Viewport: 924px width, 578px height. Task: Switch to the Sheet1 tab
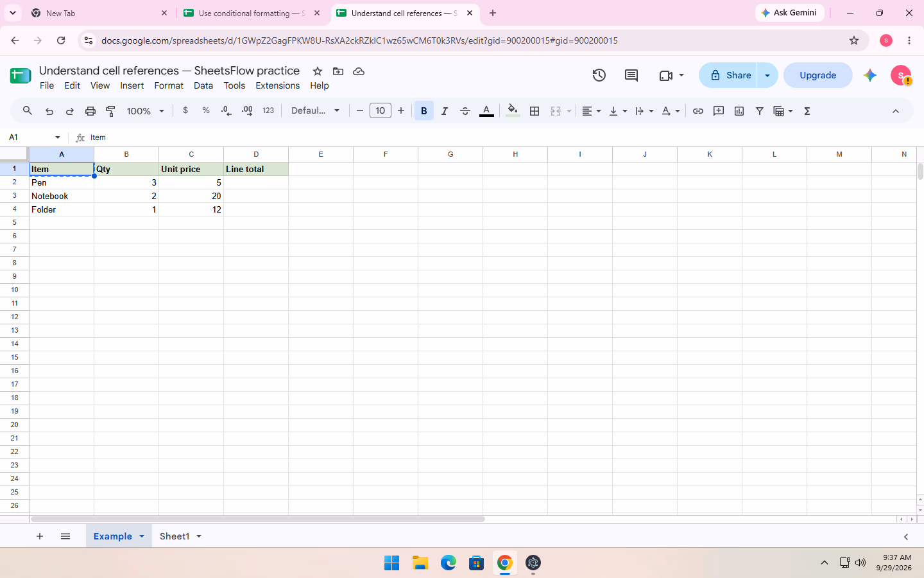[x=175, y=536]
